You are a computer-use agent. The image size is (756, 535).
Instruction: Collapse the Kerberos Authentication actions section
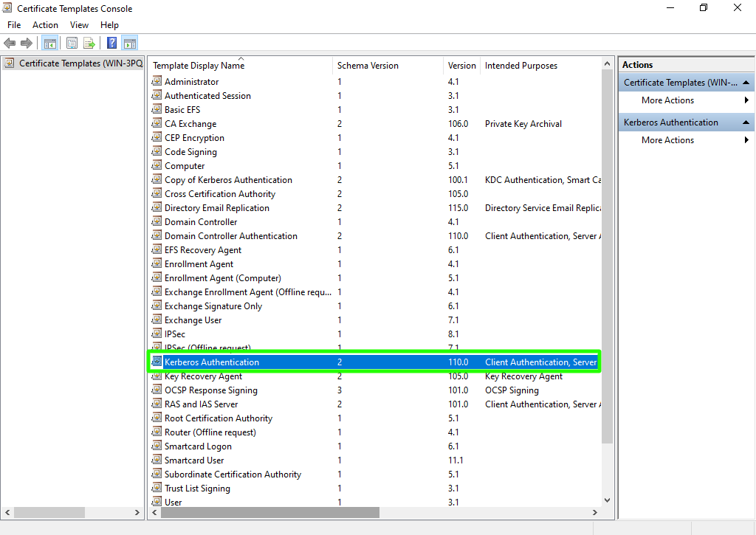pyautogui.click(x=746, y=122)
